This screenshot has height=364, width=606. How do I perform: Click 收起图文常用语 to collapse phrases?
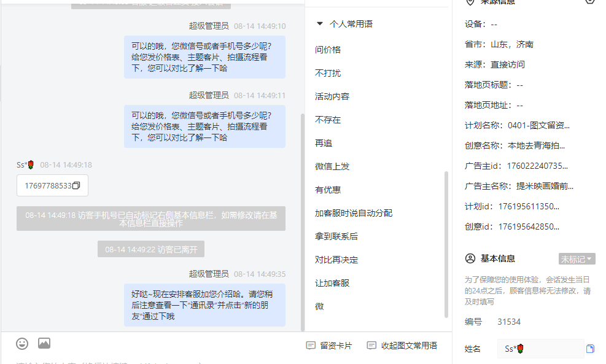click(402, 346)
